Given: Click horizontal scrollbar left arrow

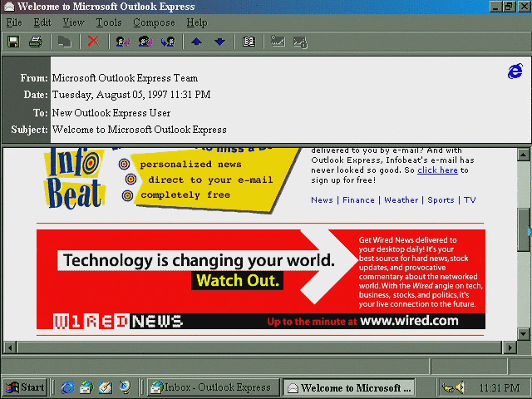Looking at the screenshot, I should pos(9,347).
